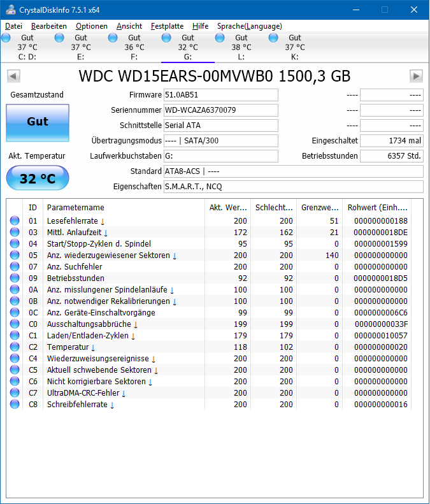Open the Optionen menu

(92, 26)
